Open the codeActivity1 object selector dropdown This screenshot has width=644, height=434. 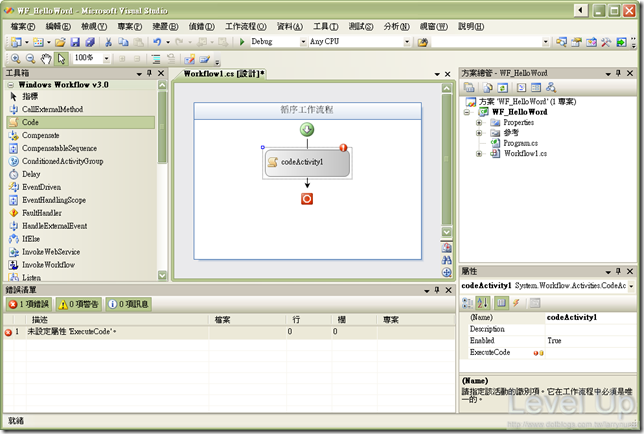pyautogui.click(x=631, y=286)
